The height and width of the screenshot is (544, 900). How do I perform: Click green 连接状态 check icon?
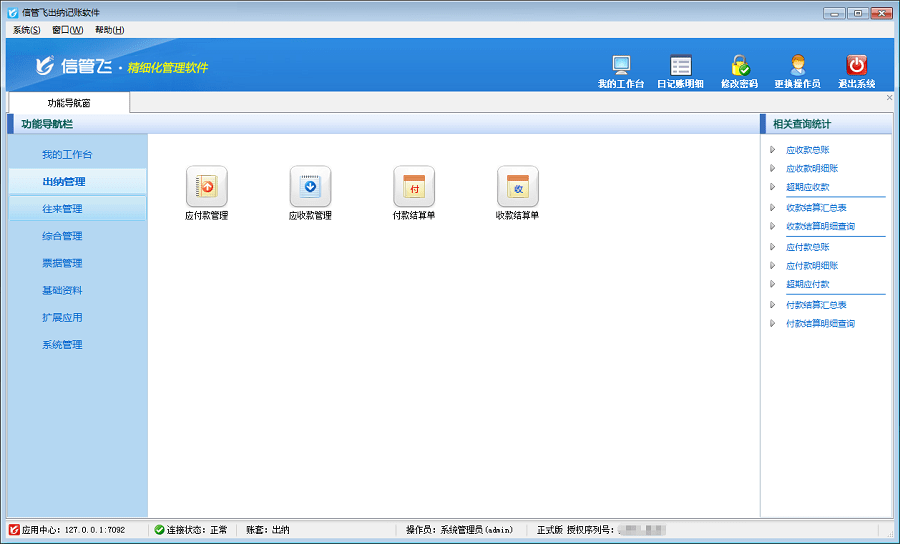pyautogui.click(x=160, y=530)
